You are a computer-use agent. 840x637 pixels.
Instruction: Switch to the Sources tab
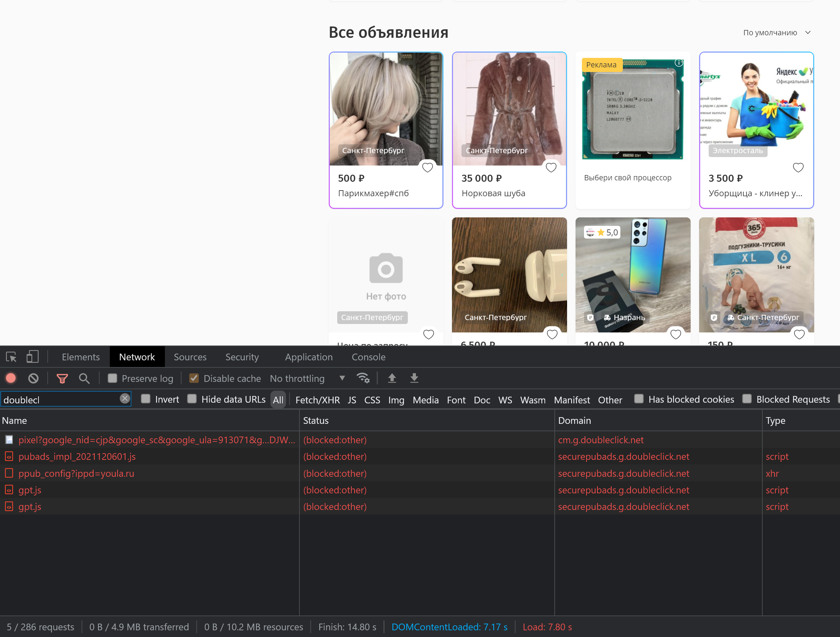pyautogui.click(x=190, y=357)
